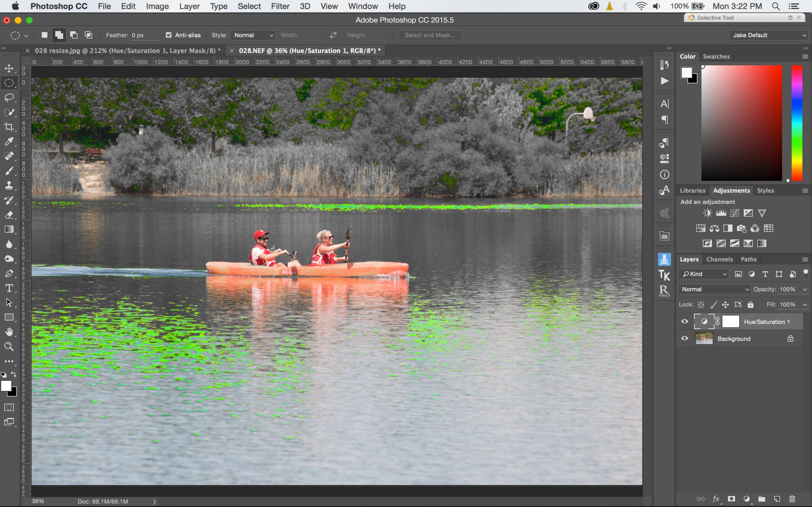The image size is (812, 507).
Task: Select the Crop tool
Action: (x=9, y=127)
